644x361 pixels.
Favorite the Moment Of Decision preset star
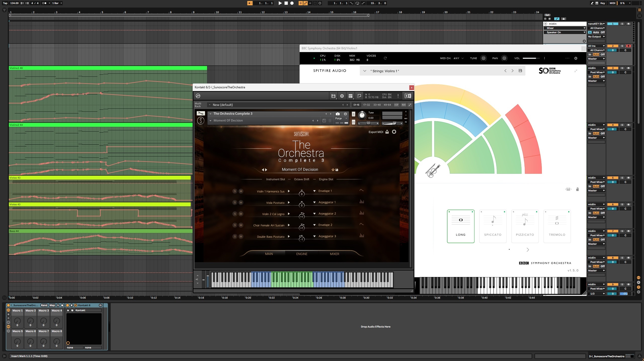[x=333, y=170]
